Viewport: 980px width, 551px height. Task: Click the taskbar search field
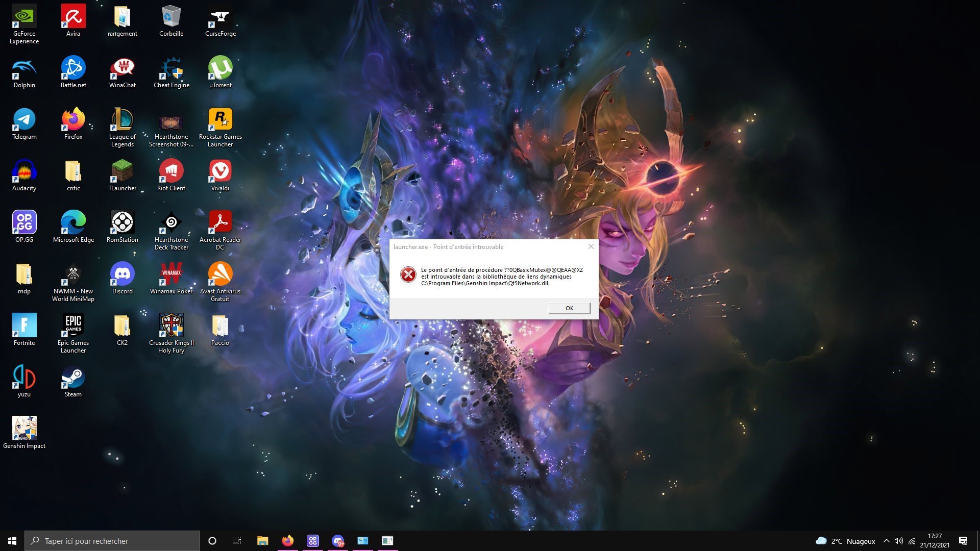point(112,541)
